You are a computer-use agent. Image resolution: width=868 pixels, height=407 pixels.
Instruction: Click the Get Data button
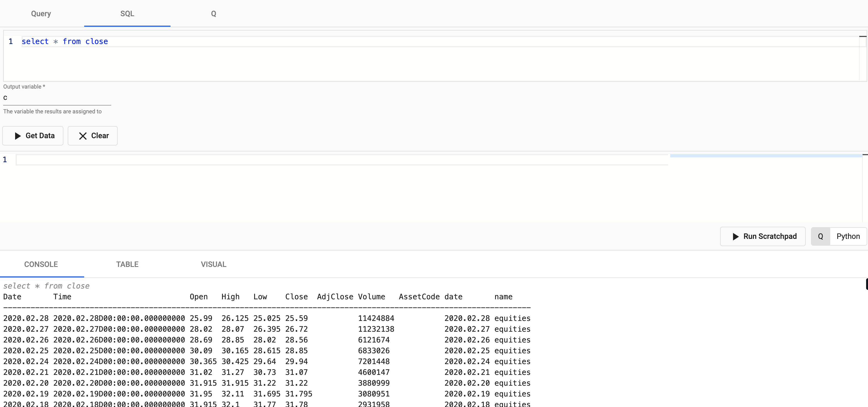point(33,136)
